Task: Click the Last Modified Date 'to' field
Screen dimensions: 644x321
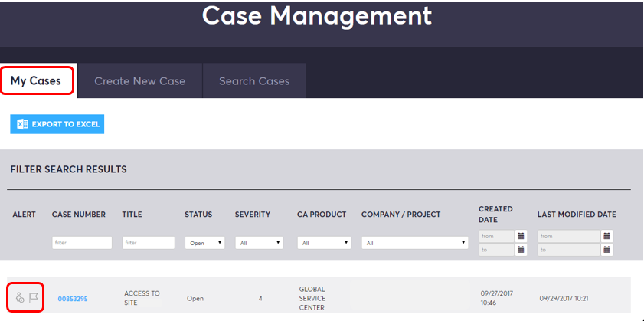Action: pos(569,250)
